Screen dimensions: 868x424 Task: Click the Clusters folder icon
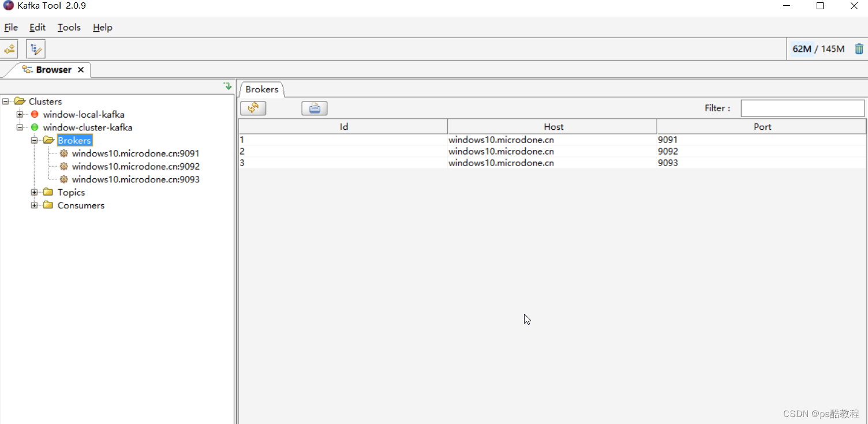coord(20,102)
